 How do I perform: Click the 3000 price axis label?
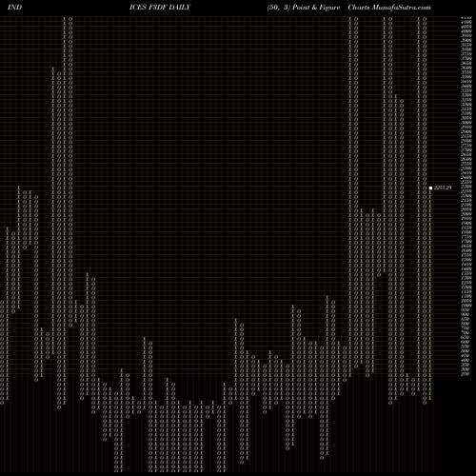[x=466, y=124]
